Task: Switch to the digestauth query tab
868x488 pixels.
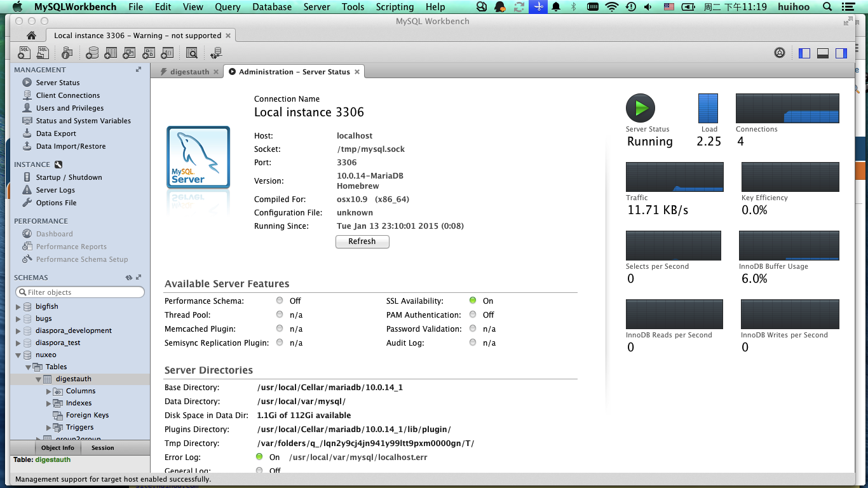Action: click(x=189, y=72)
